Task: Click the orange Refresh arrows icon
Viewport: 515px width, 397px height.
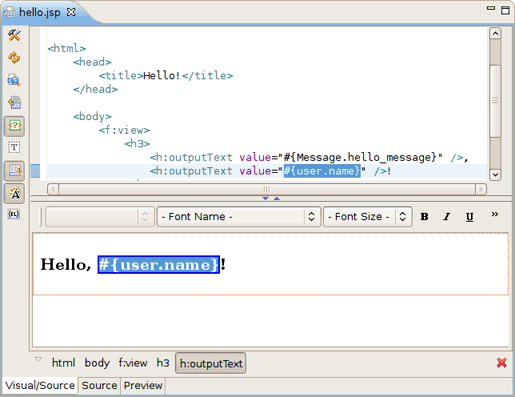Action: coord(14,58)
